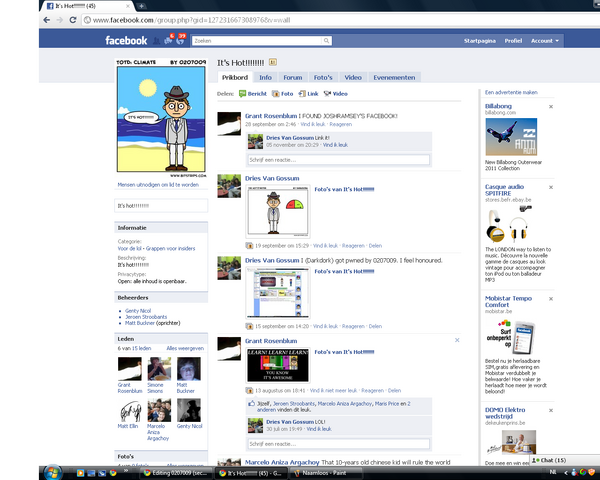
Task: Open Windows Media Player quick launch icon
Action: point(80,473)
